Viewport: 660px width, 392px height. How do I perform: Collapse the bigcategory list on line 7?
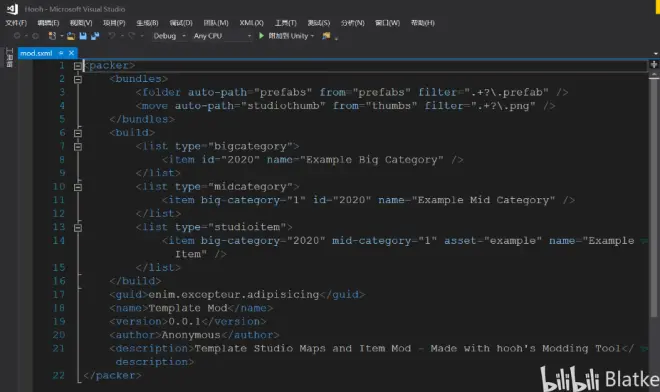pos(78,147)
